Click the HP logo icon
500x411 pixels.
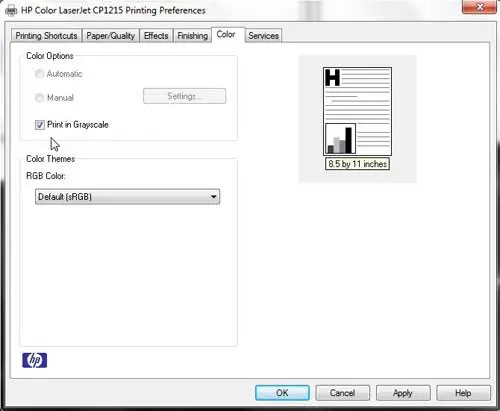[x=35, y=360]
